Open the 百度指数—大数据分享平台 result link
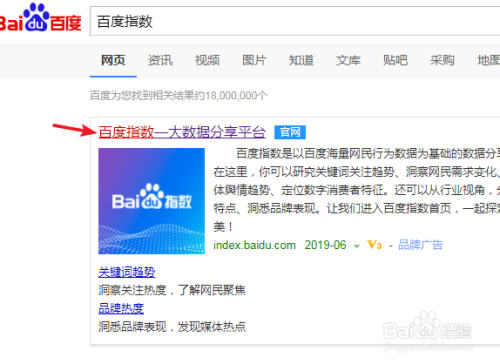The height and width of the screenshot is (364, 500). click(x=182, y=132)
